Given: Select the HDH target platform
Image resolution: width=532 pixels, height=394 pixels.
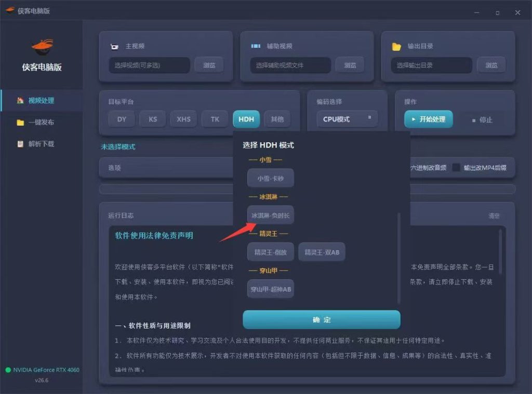Looking at the screenshot, I should [x=246, y=119].
